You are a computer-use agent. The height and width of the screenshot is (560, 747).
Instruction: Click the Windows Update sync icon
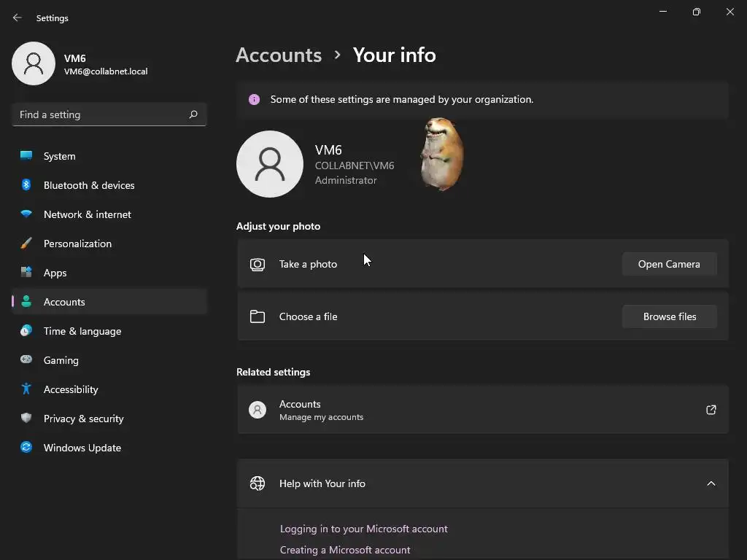click(x=26, y=447)
